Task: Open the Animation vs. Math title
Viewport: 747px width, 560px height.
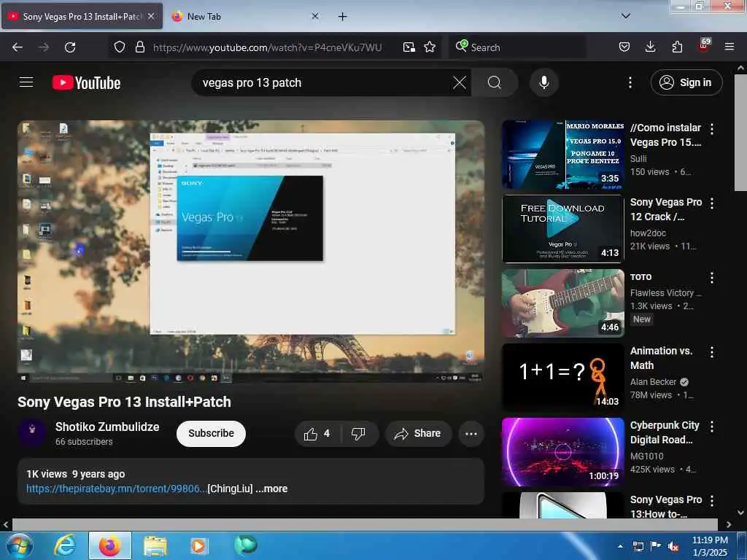Action: pos(661,358)
